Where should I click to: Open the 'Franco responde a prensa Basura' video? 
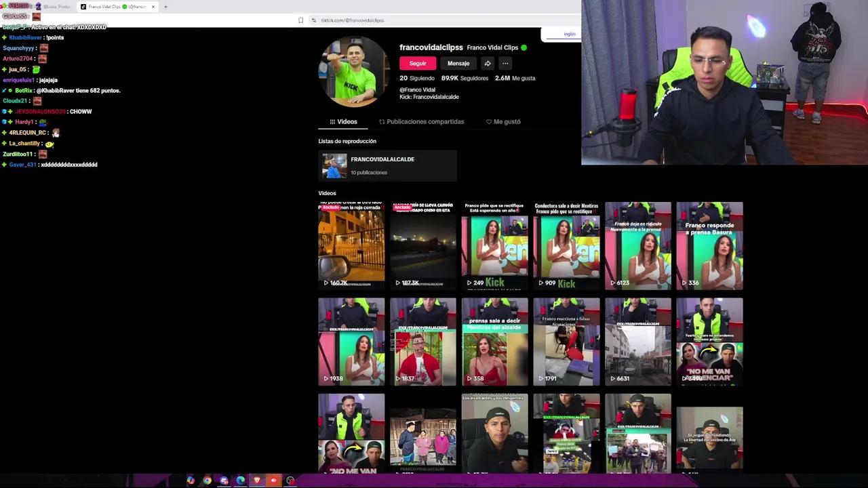(710, 245)
